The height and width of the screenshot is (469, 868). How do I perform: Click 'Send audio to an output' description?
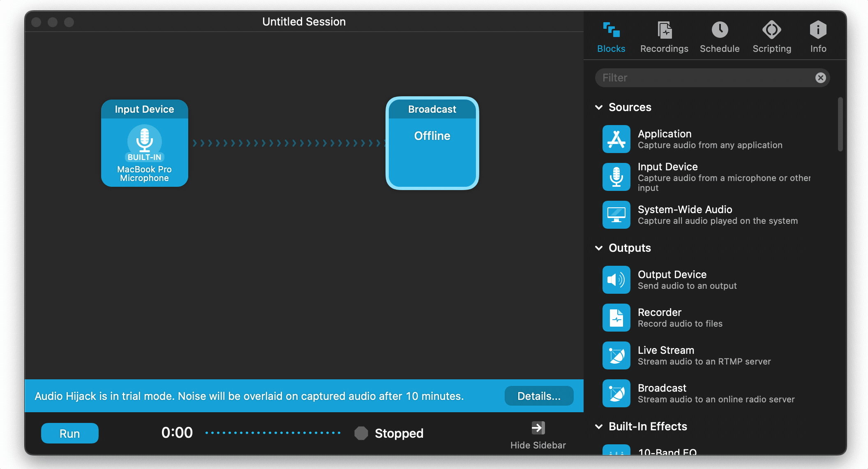pyautogui.click(x=687, y=286)
